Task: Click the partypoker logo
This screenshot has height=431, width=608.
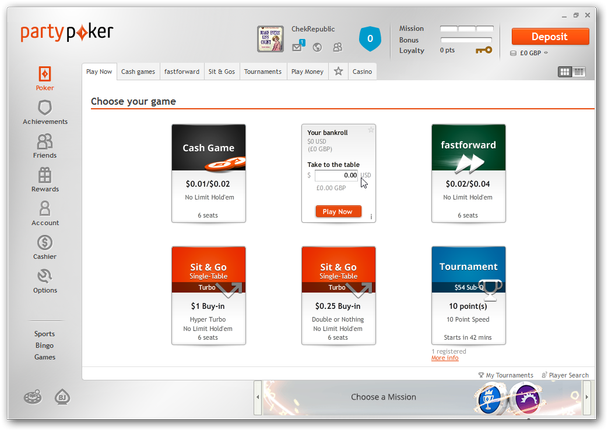Action: (67, 33)
